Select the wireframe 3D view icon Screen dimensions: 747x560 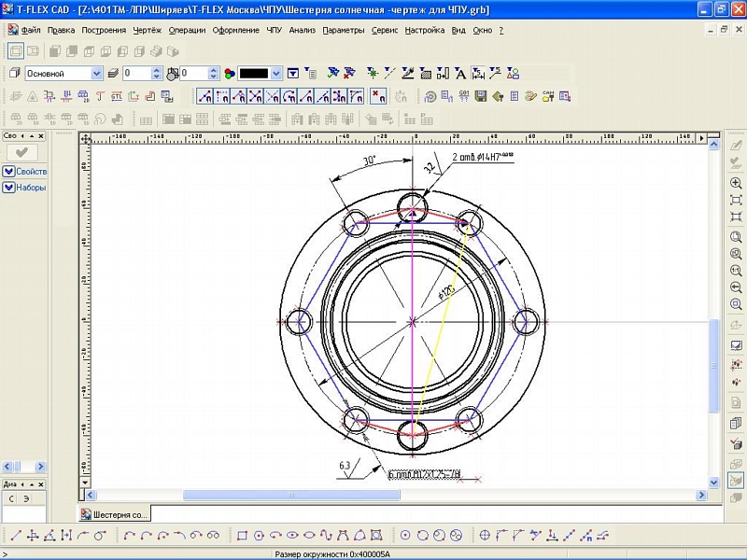[x=16, y=51]
